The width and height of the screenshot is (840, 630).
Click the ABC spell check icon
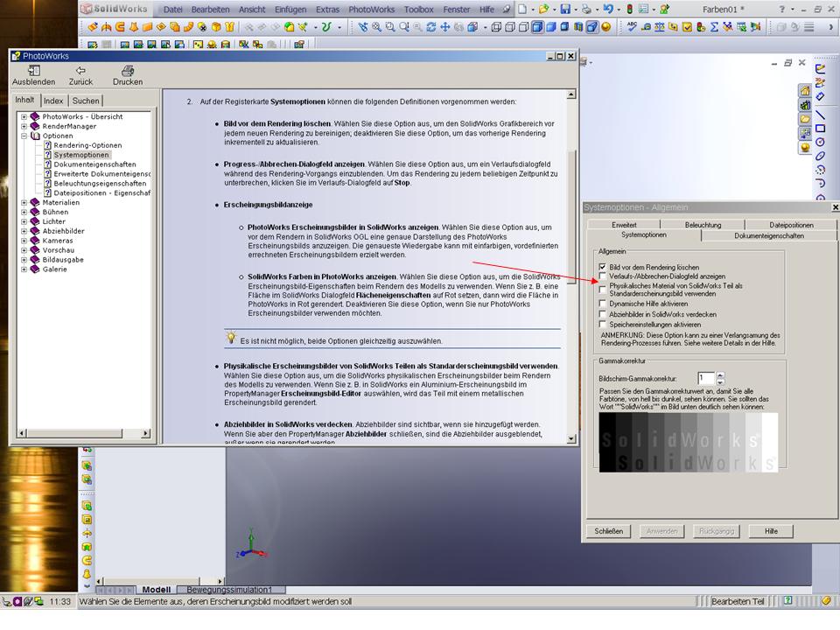(x=632, y=27)
